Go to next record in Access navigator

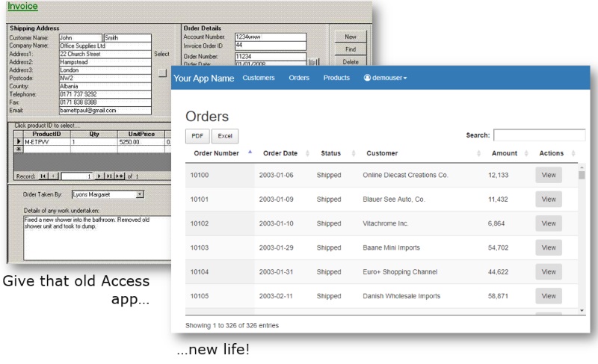(x=99, y=176)
